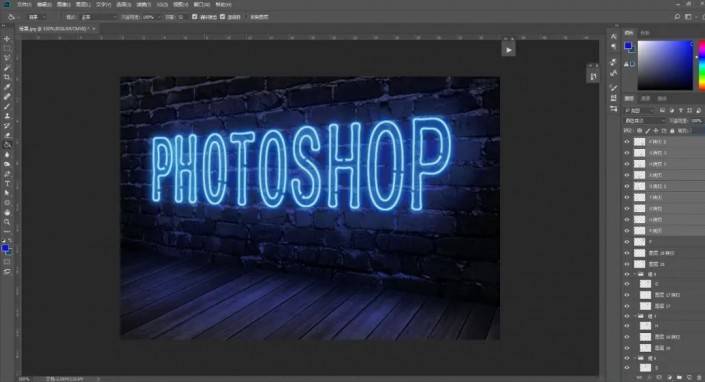The image size is (705, 382).
Task: Click the create new group folder icon
Action: coord(679,378)
